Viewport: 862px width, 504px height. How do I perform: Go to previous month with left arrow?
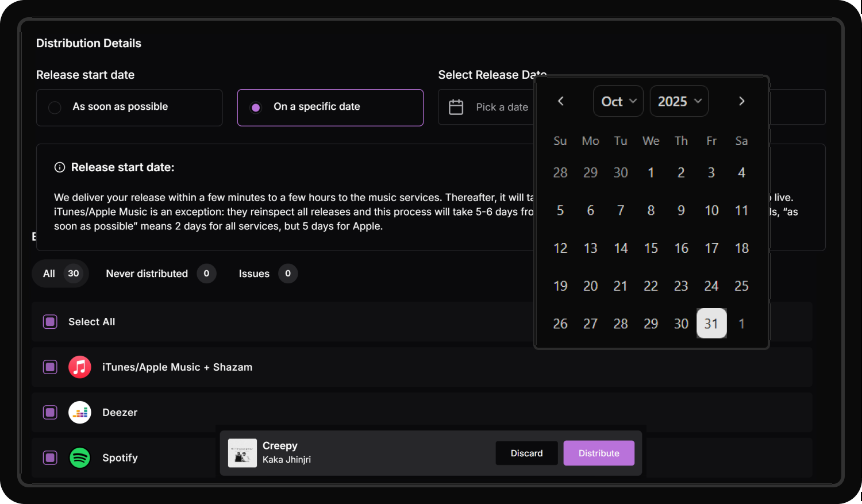pos(561,101)
